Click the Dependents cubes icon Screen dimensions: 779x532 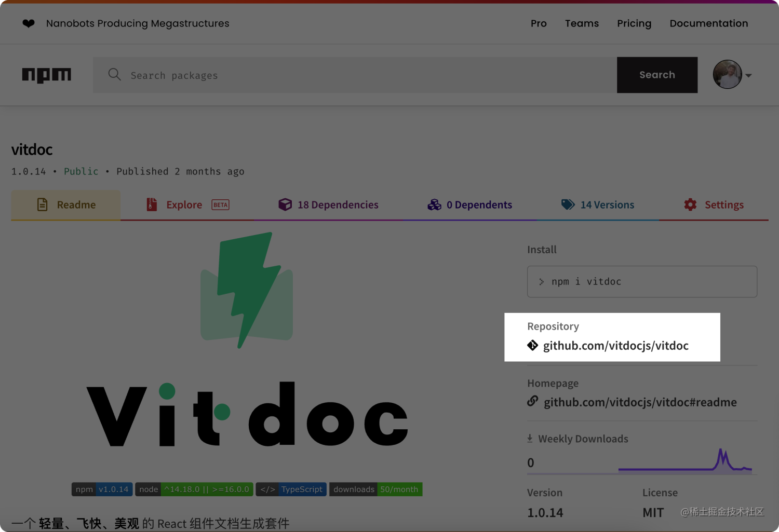(x=434, y=205)
